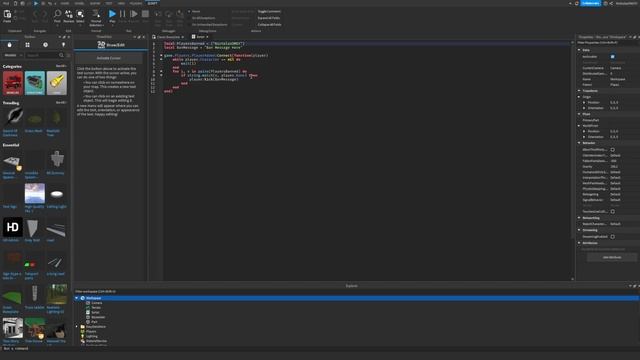Switch to the SCRIPT ribbon tab

click(152, 3)
